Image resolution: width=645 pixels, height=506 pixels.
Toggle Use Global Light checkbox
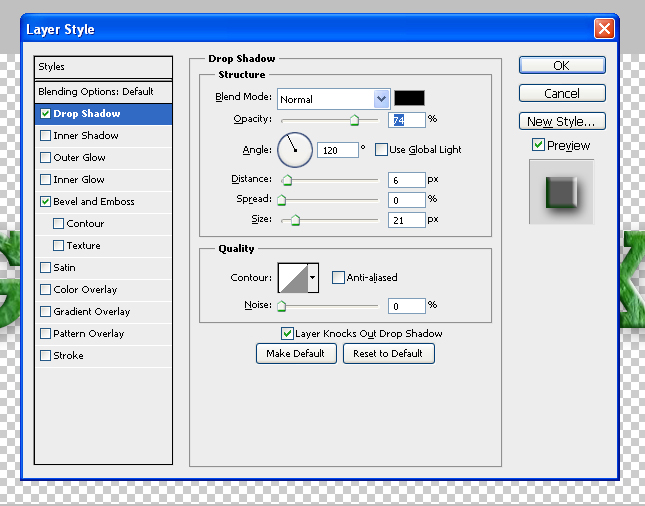point(381,150)
